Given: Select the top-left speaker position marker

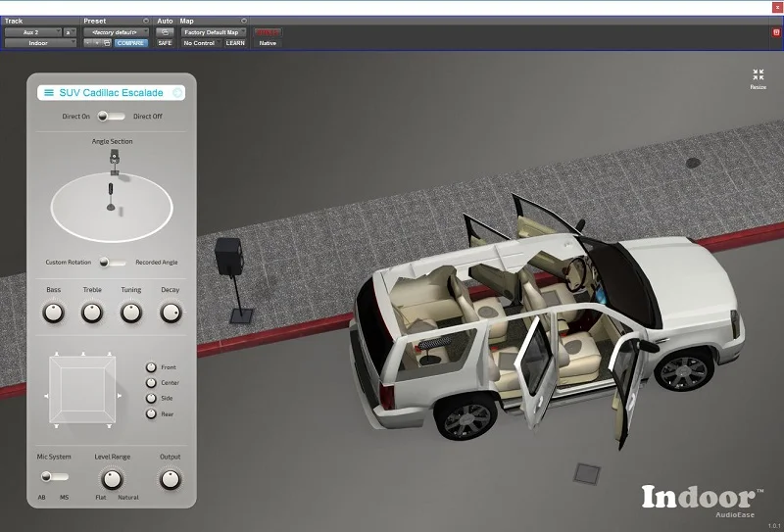Looking at the screenshot, I should 57,354.
